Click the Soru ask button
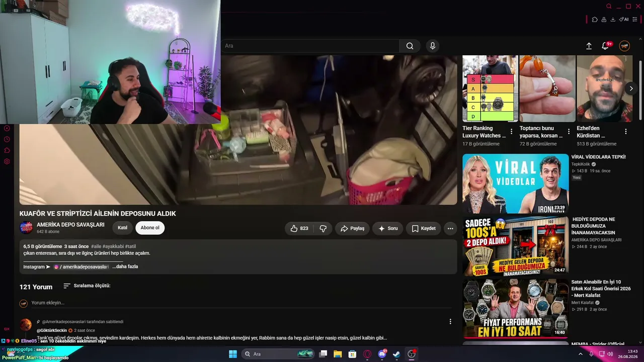 (x=388, y=228)
